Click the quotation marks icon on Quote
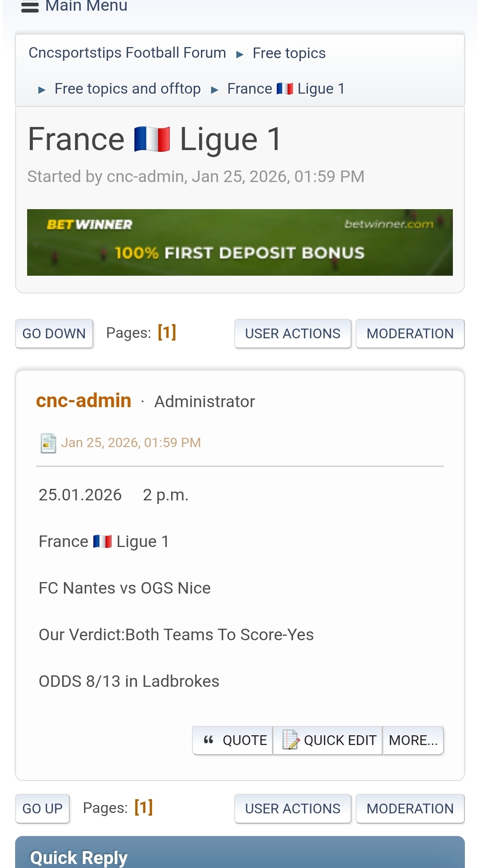Image resolution: width=480 pixels, height=868 pixels. click(x=208, y=740)
